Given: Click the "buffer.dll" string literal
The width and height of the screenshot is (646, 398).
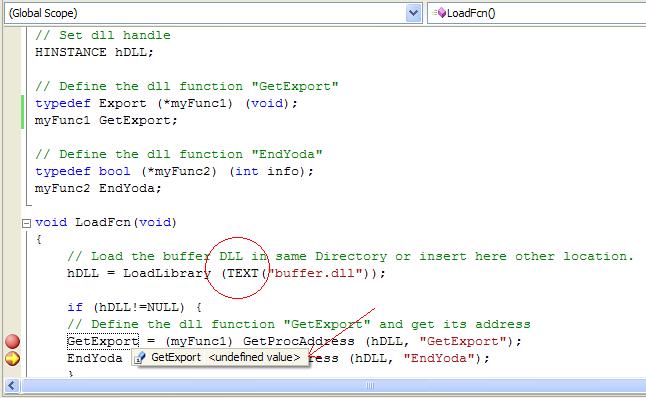Looking at the screenshot, I should tap(318, 273).
